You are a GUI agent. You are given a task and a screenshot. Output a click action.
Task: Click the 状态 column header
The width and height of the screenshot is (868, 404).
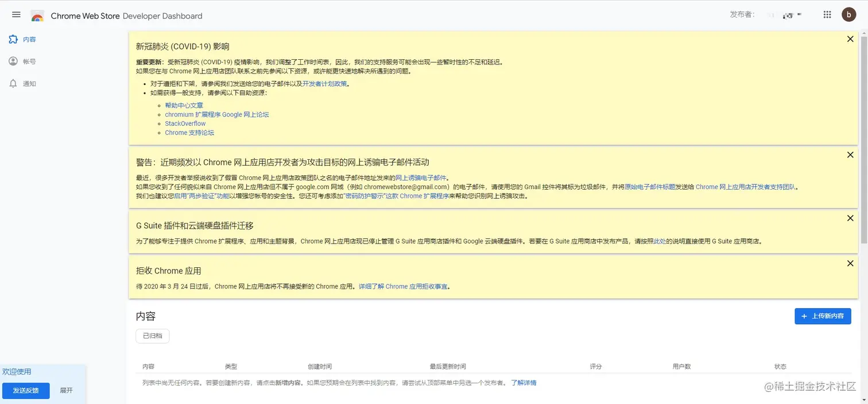(x=780, y=367)
